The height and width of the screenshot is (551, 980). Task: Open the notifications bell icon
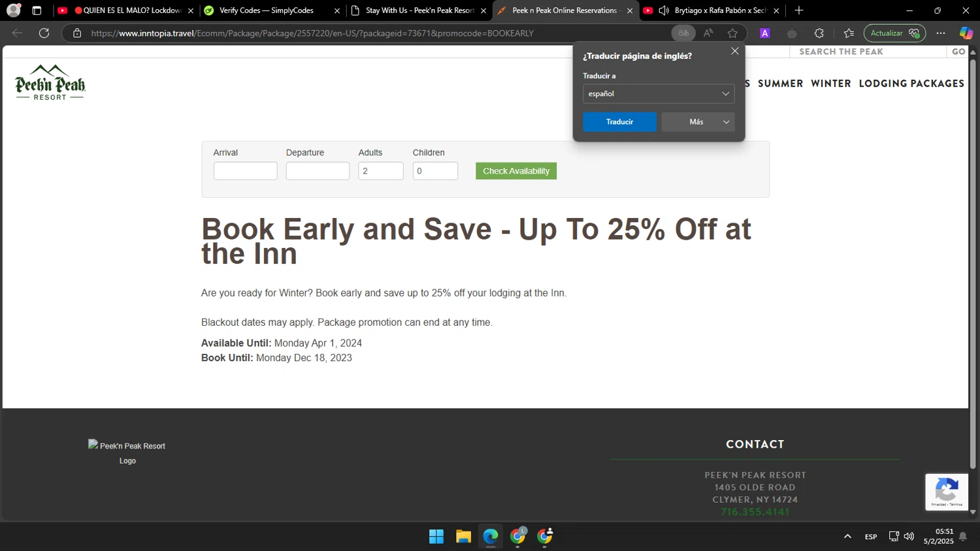click(963, 537)
